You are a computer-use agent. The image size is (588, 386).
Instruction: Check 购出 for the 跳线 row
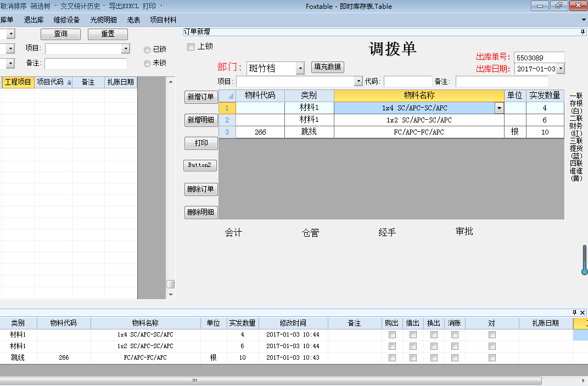click(x=392, y=357)
